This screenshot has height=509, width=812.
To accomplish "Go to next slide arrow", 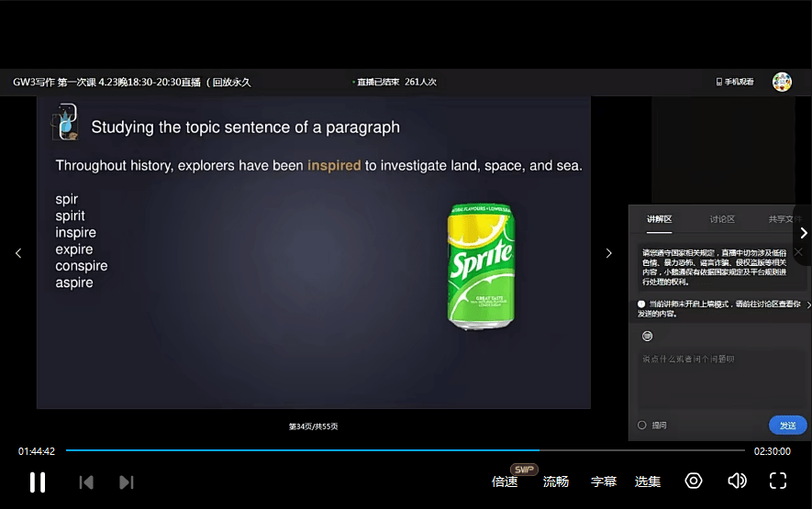I will [x=609, y=253].
